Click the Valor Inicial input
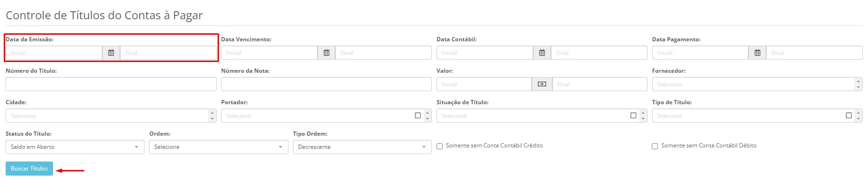The image size is (868, 185). [484, 84]
